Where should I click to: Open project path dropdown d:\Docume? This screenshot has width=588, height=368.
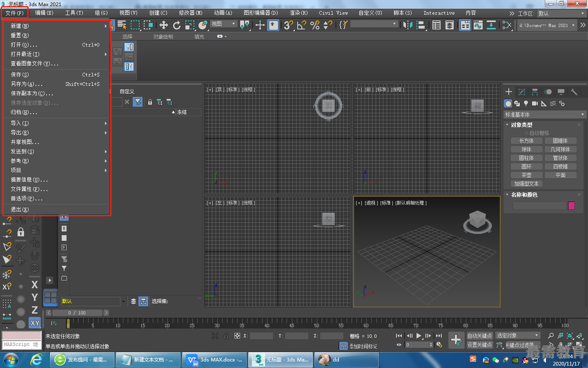tap(547, 25)
